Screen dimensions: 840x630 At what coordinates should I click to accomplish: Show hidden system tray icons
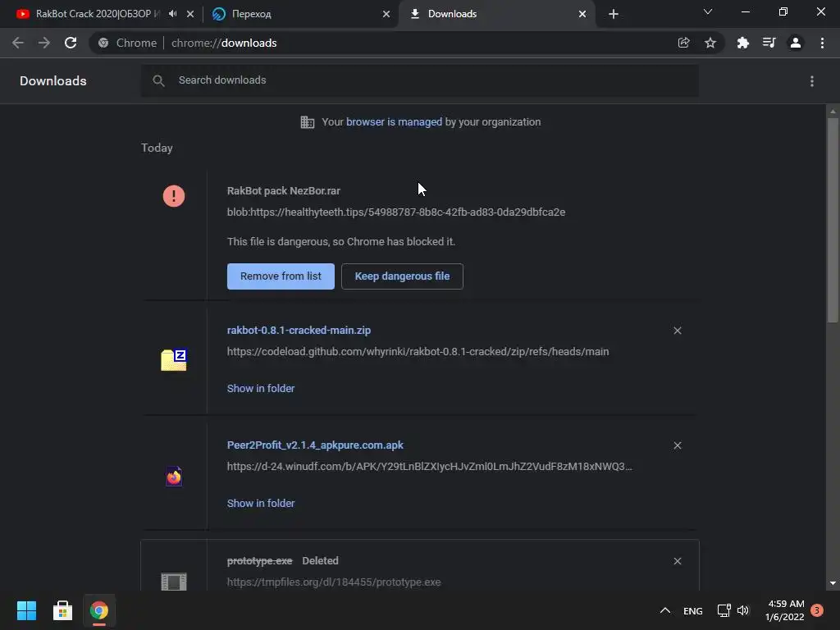(664, 610)
